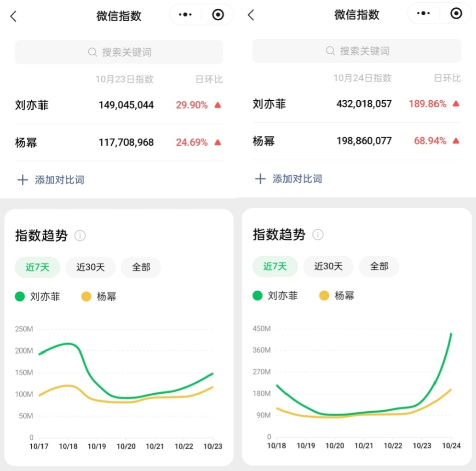Tap the left panel close circle icon
Viewport: 476px width, 471px height.
click(218, 15)
